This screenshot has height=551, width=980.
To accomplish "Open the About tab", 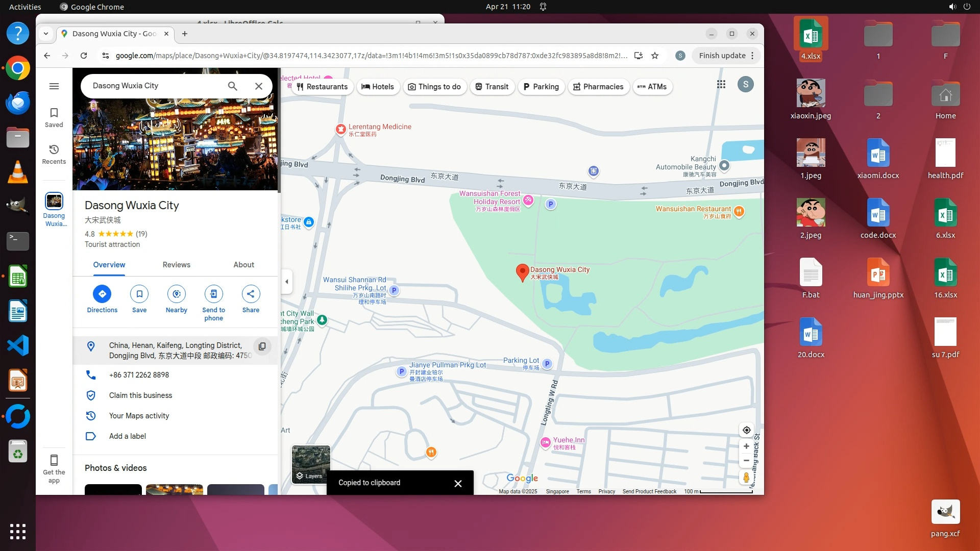I will point(243,265).
